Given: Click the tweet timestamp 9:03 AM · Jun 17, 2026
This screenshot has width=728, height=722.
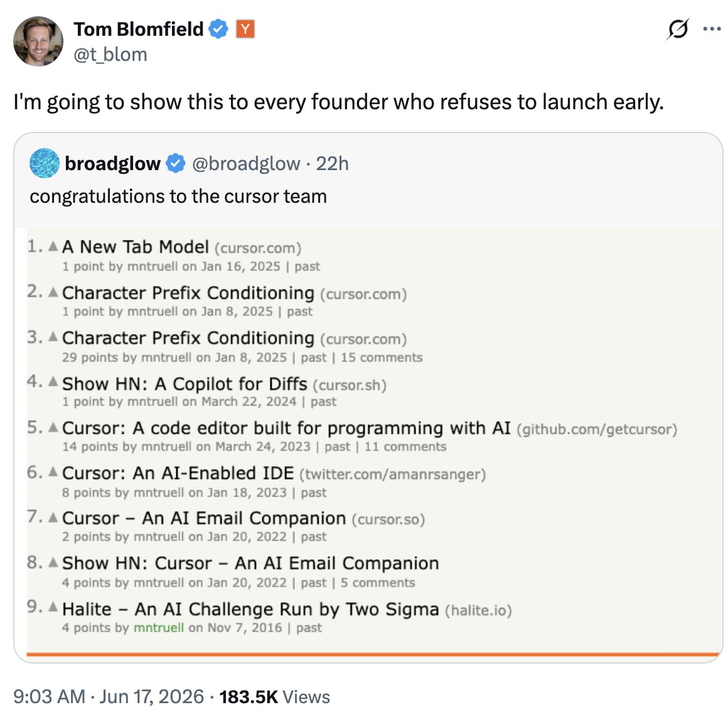Looking at the screenshot, I should point(109,696).
